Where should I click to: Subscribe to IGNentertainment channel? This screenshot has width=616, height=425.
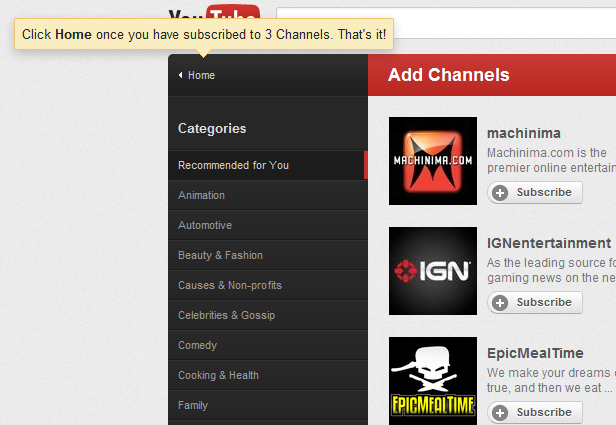[535, 302]
